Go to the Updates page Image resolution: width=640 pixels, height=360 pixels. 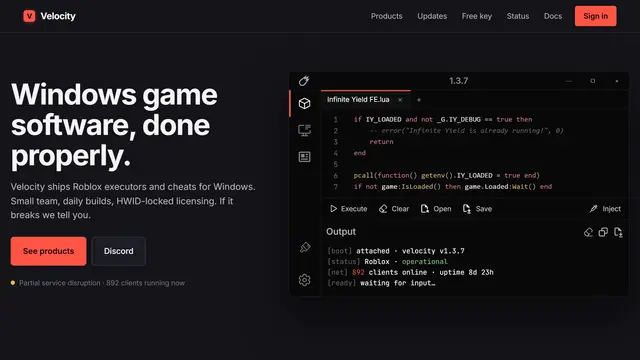coord(432,16)
